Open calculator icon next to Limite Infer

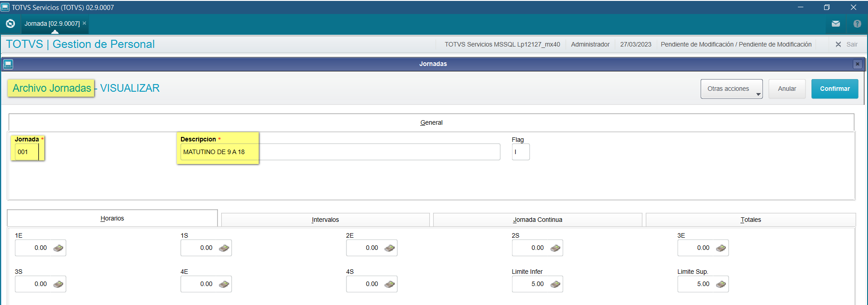coord(555,284)
